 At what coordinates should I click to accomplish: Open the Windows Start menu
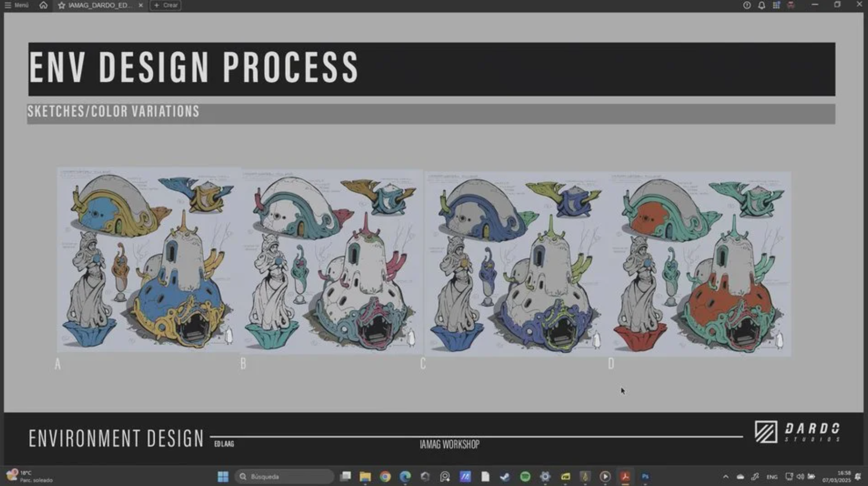(223, 477)
